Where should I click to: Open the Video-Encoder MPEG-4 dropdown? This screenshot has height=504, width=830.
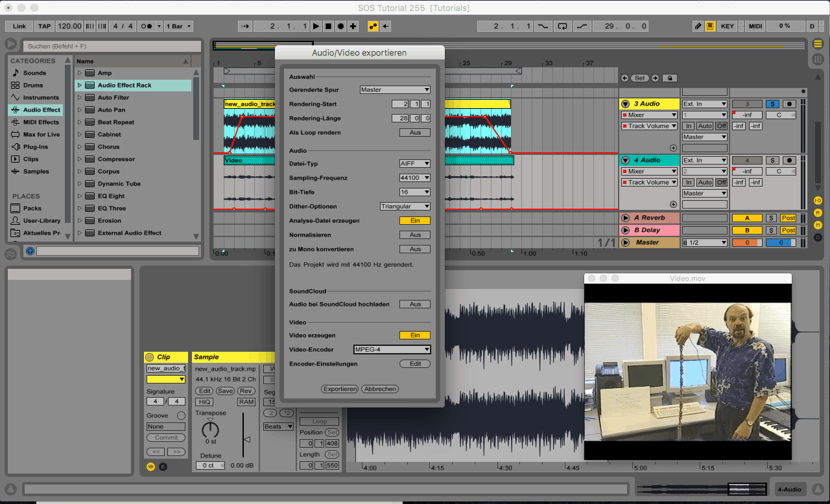click(392, 350)
